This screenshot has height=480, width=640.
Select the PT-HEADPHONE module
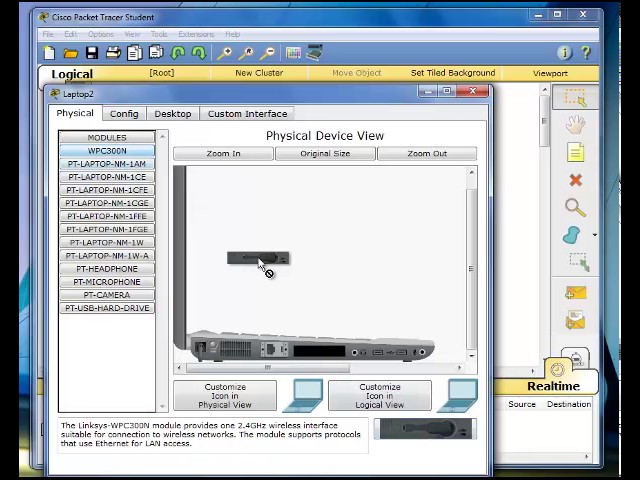click(107, 269)
